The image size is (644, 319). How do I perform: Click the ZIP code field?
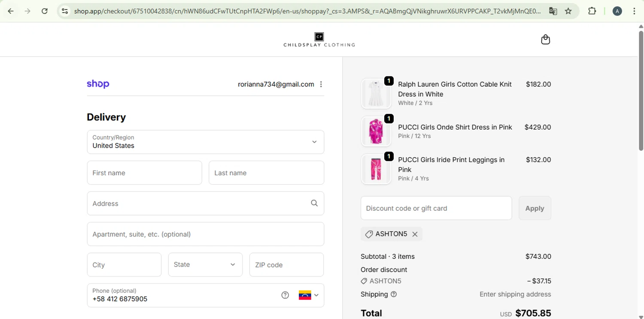(x=286, y=264)
